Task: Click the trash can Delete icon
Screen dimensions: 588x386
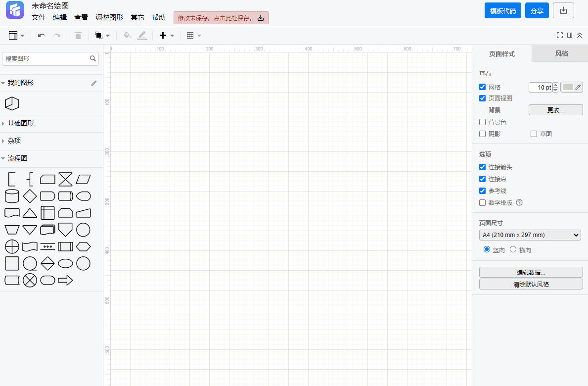Action: [78, 36]
